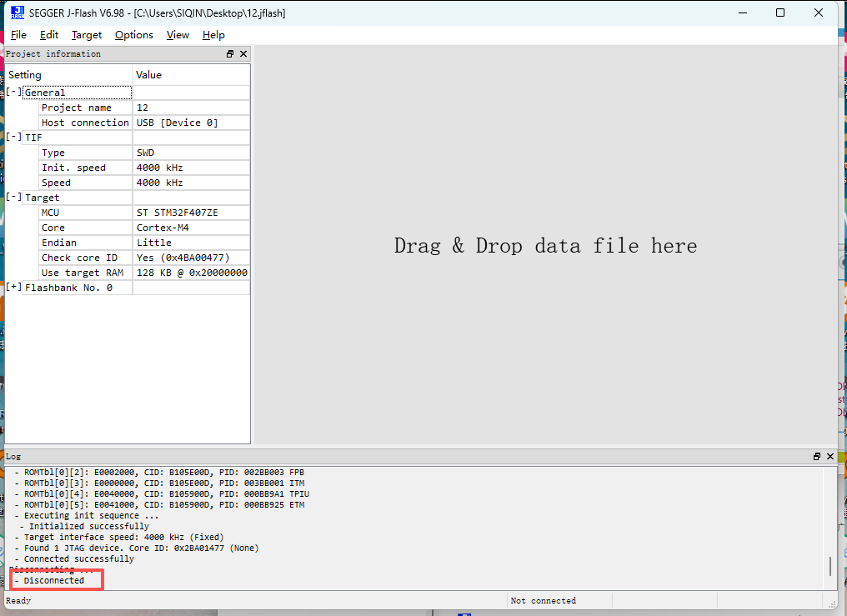This screenshot has height=616, width=847.
Task: Expand Flashbank No. 0 section
Action: click(x=14, y=288)
